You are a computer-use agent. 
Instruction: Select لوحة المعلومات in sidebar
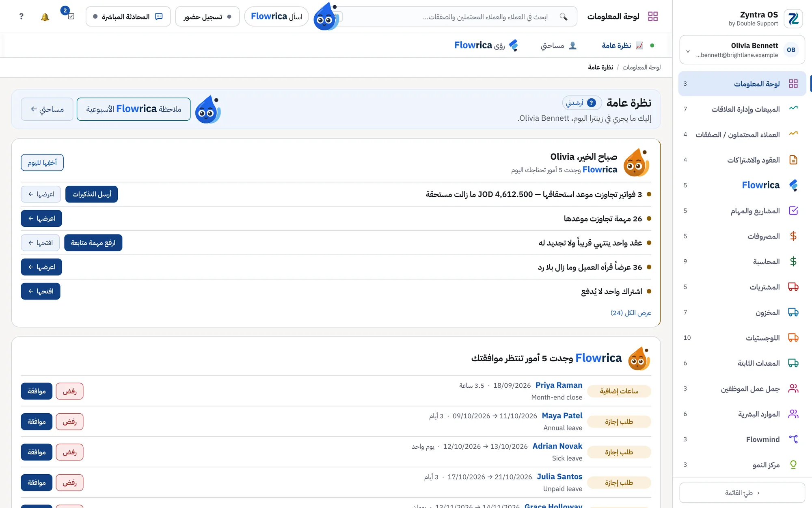742,84
